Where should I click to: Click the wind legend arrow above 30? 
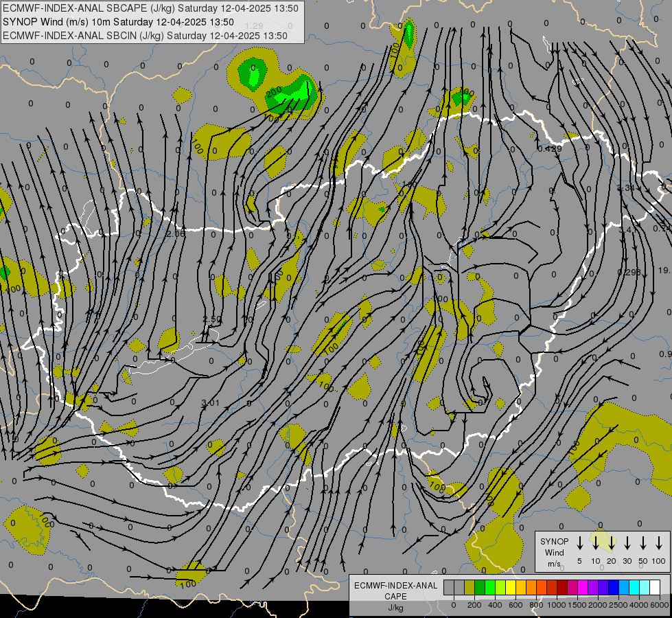627,542
